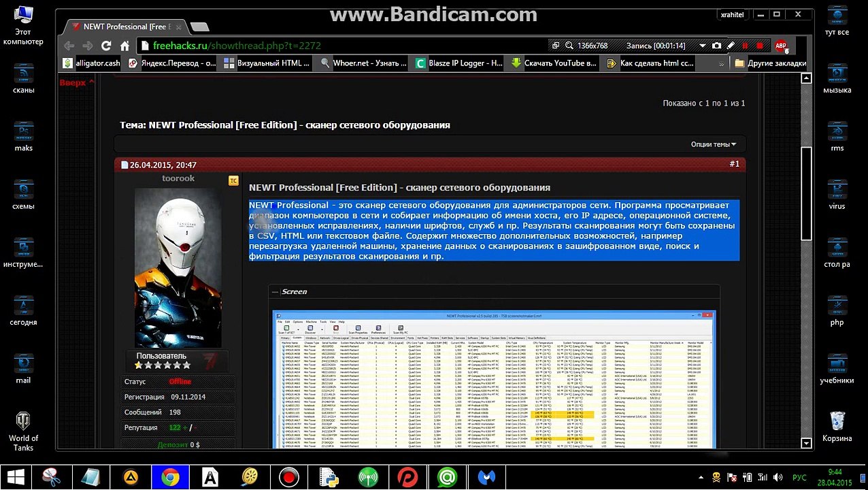Open toorook user profile name
Screen dimensions: 868x490
178,178
